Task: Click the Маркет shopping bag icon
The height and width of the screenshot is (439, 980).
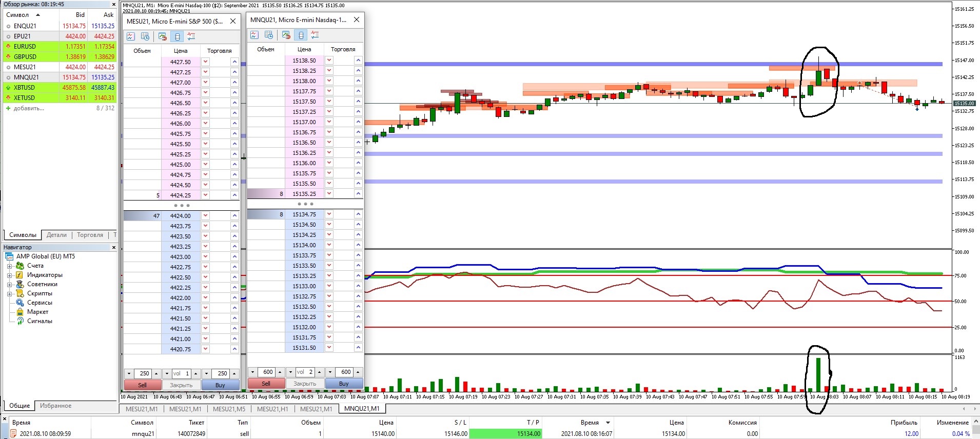Action: pos(20,312)
